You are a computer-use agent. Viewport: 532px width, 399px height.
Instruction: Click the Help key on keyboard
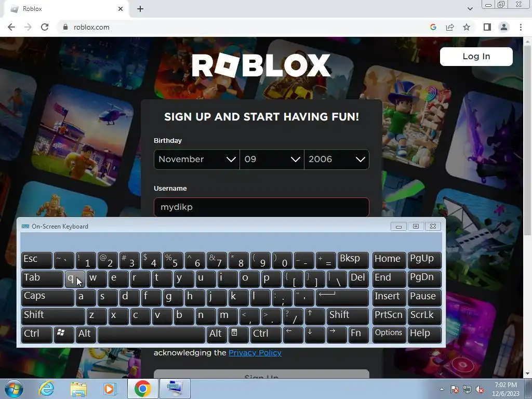424,335
